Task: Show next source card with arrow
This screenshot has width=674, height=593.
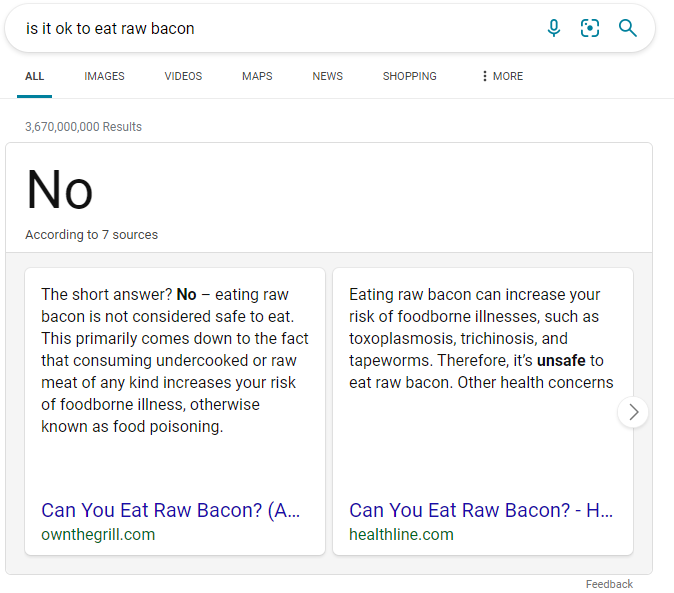Action: coord(633,412)
